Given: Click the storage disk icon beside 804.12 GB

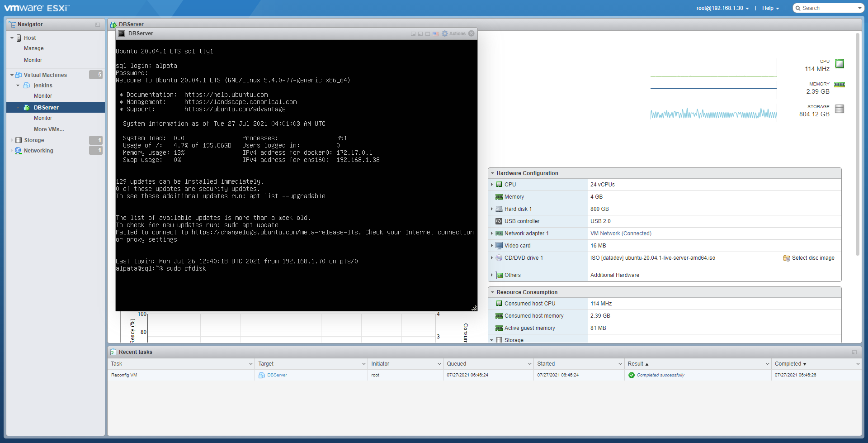Looking at the screenshot, I should 839,109.
